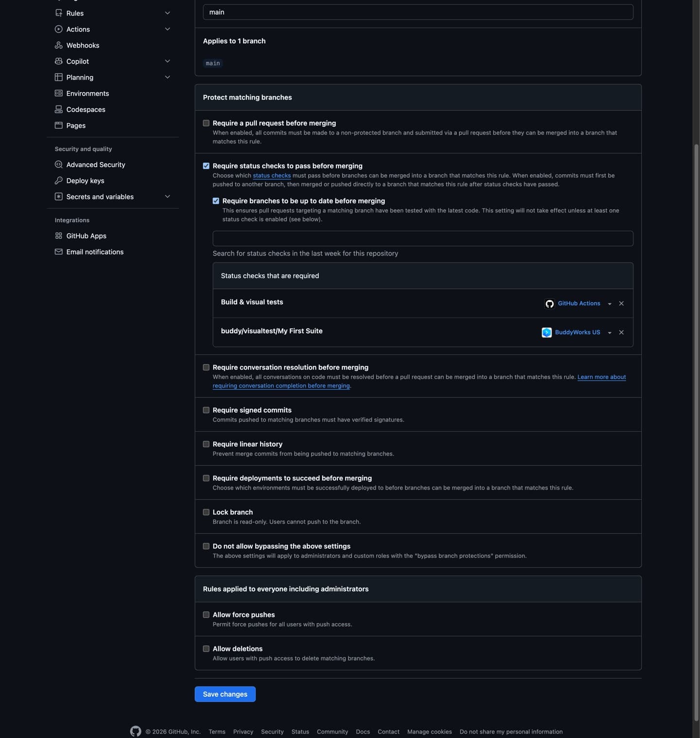Open source dropdown for buddy/visualtest check

[610, 333]
